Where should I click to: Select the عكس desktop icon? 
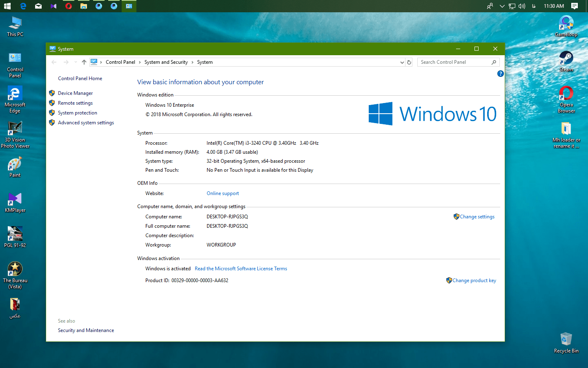coord(15,308)
